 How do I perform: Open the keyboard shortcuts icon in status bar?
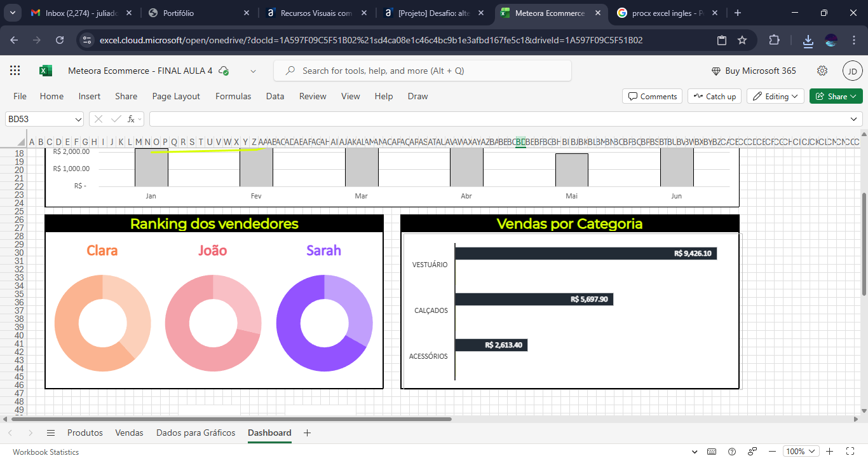click(x=712, y=452)
